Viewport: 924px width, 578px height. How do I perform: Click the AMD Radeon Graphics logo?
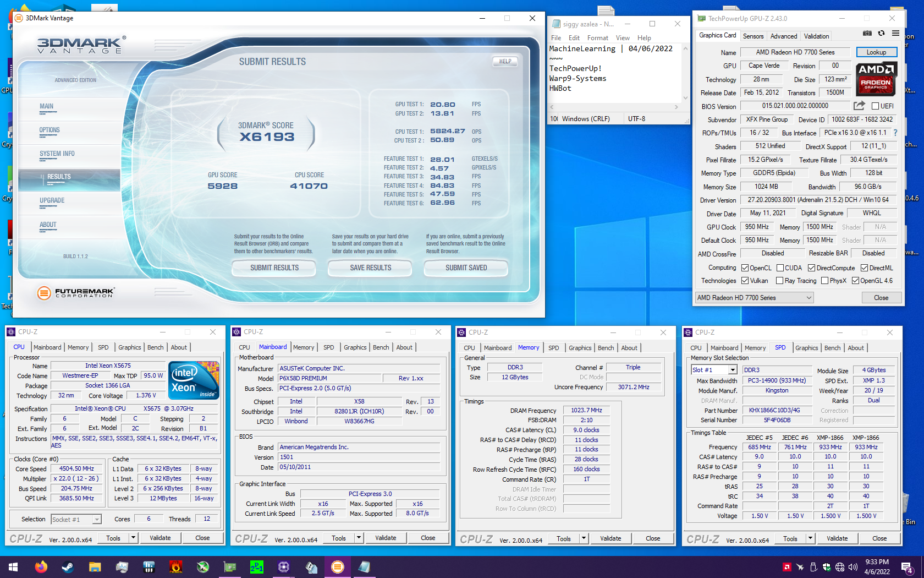coord(876,78)
